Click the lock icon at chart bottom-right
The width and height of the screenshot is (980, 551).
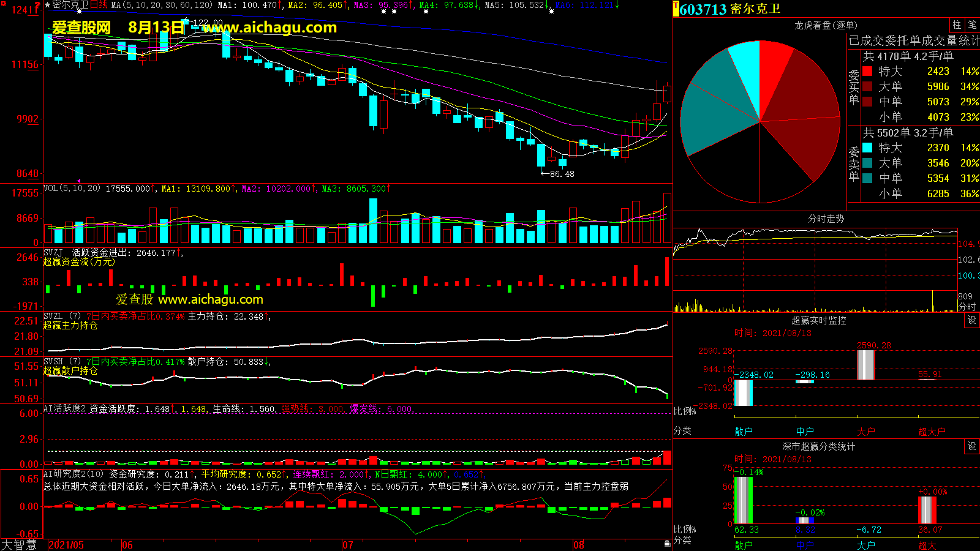[x=667, y=543]
